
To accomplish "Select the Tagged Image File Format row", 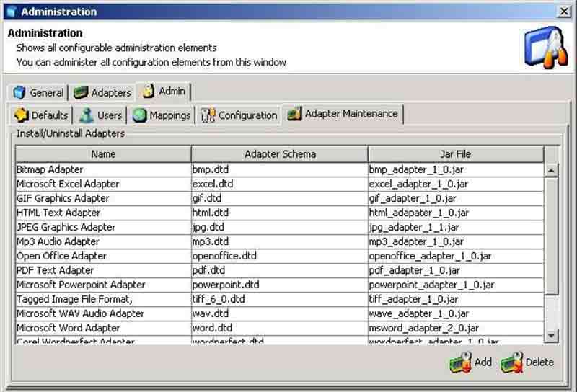I will [x=279, y=299].
